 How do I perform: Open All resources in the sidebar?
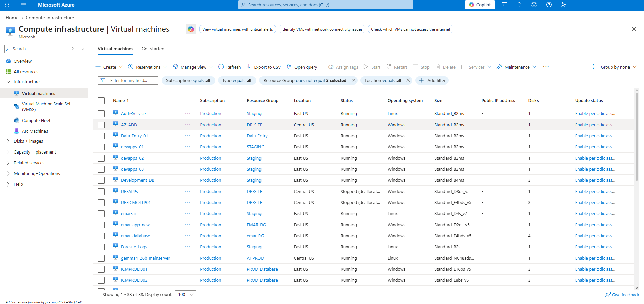click(26, 72)
